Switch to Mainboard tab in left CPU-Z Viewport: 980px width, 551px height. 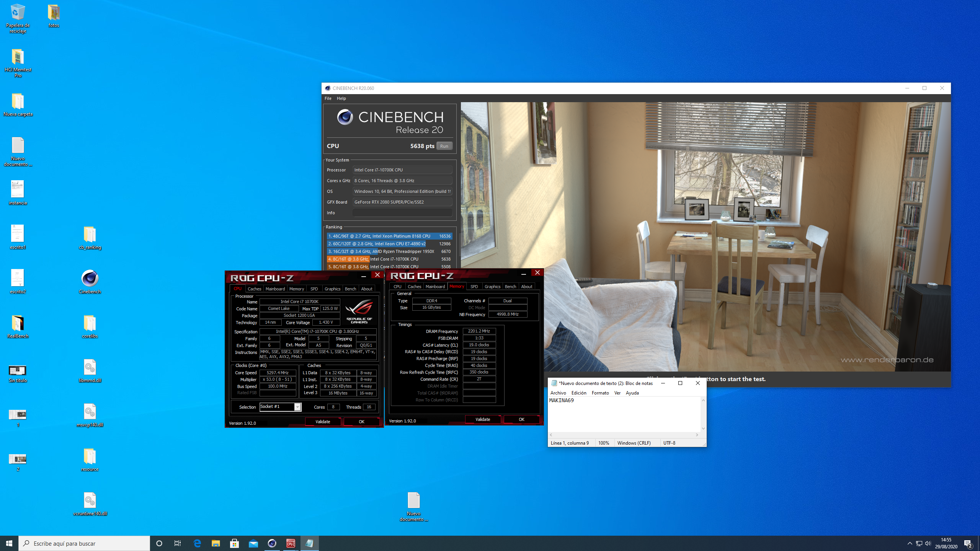(x=275, y=289)
